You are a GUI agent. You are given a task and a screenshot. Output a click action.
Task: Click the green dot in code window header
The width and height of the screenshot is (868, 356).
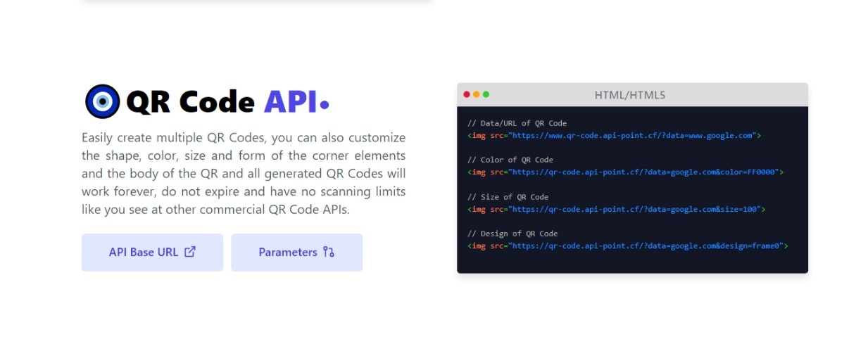point(486,94)
